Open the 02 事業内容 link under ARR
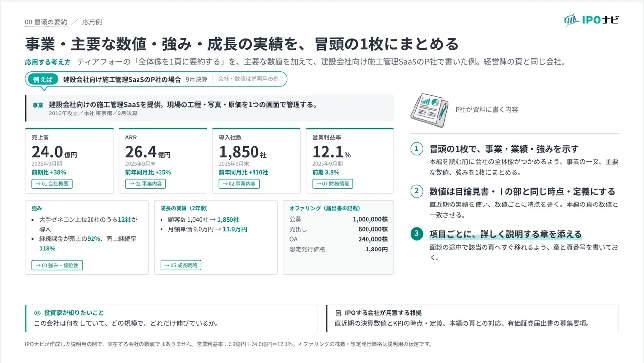The height and width of the screenshot is (363, 644). point(145,184)
